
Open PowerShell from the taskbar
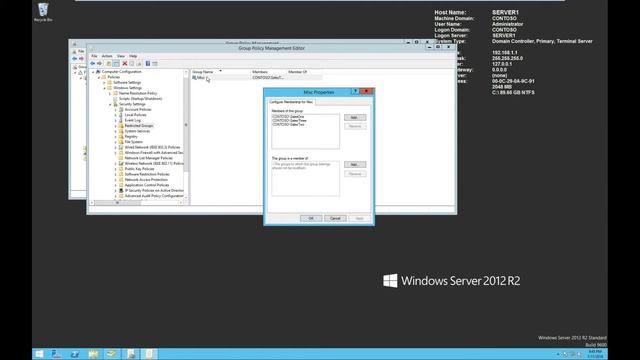pyautogui.click(x=75, y=354)
